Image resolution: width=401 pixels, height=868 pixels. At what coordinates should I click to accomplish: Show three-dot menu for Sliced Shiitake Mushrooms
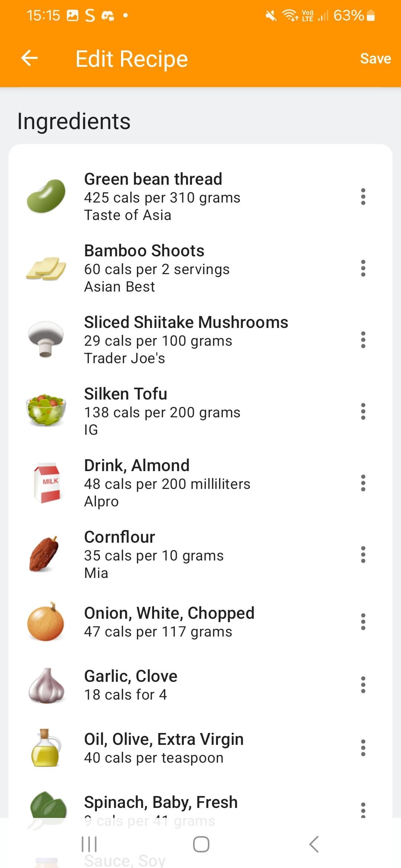[x=363, y=340]
